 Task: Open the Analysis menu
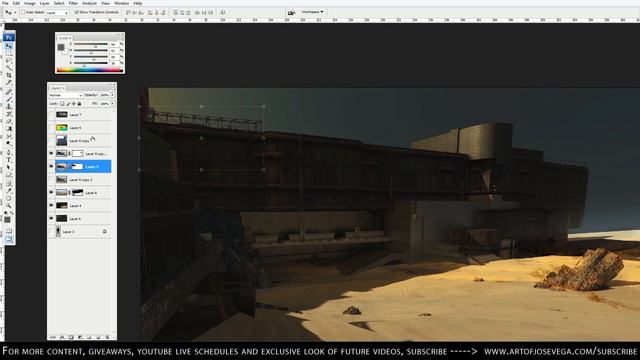89,3
